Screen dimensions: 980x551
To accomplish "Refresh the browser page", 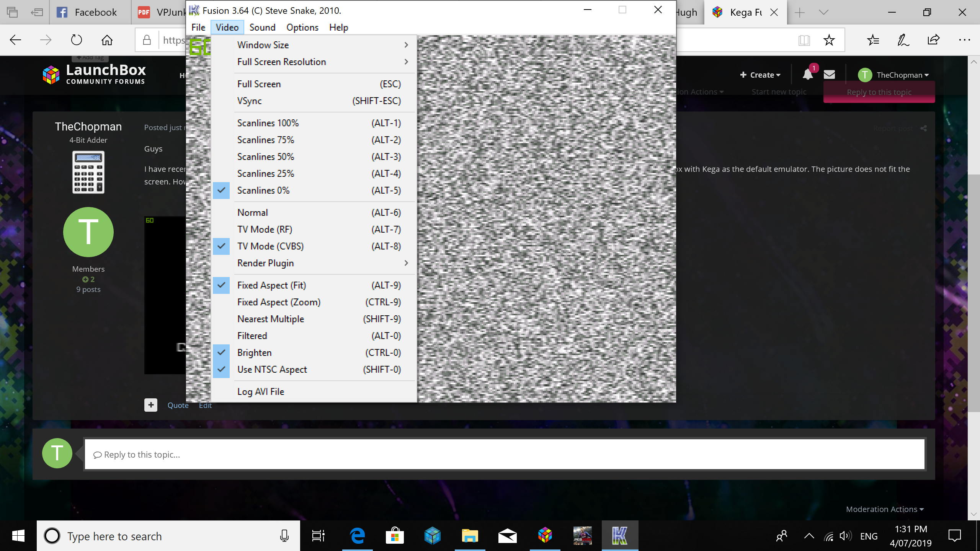I will point(77,40).
